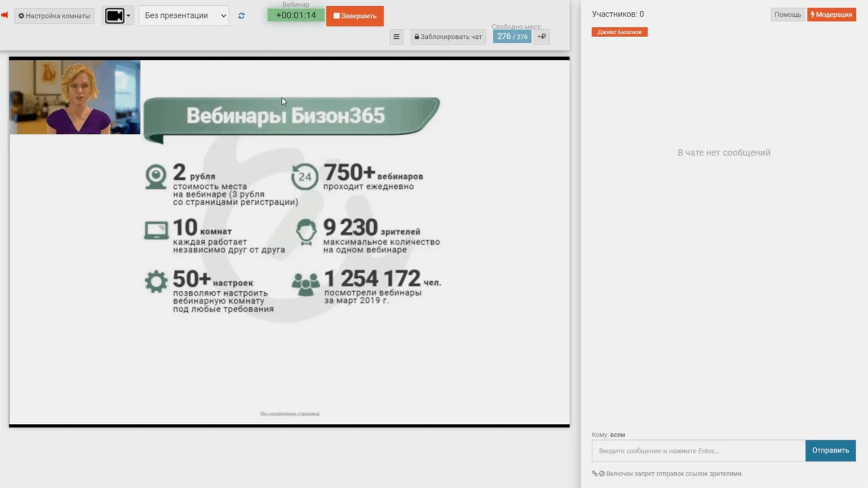Click the +₽ add seats button
Image resolution: width=868 pixels, height=488 pixels.
[x=541, y=37]
